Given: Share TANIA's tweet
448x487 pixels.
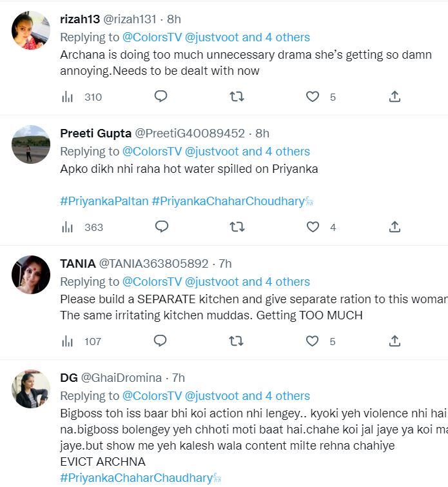Looking at the screenshot, I should click(395, 341).
